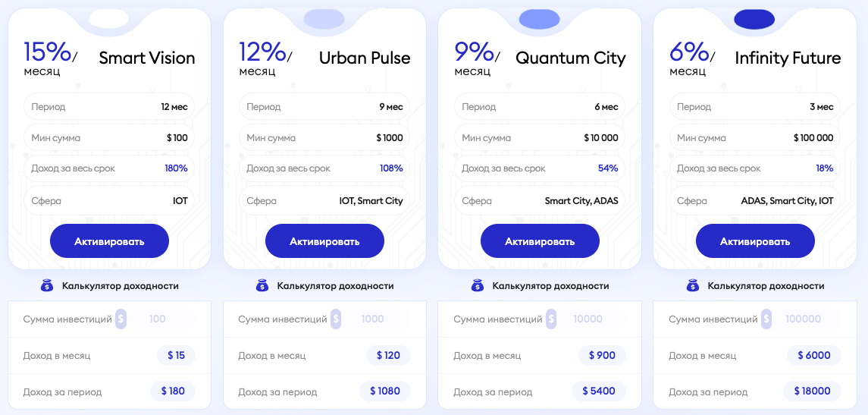Focus the investment amount field showing 100
868x415 pixels.
[x=161, y=319]
